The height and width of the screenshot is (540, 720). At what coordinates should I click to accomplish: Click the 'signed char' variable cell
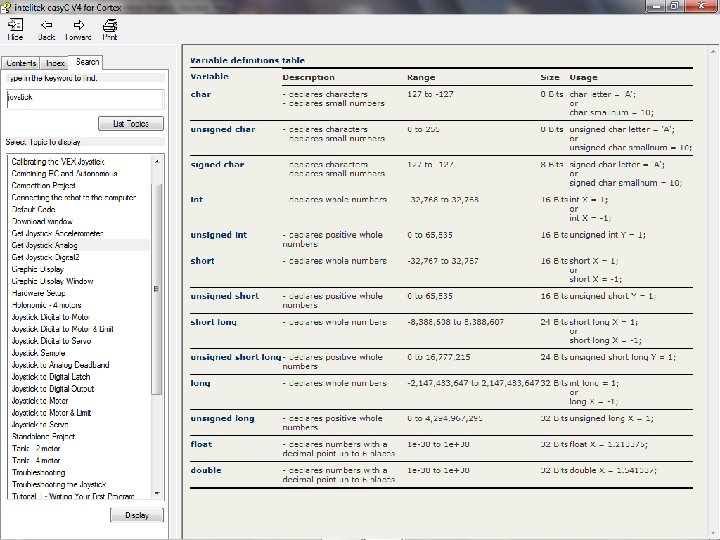click(x=217, y=164)
